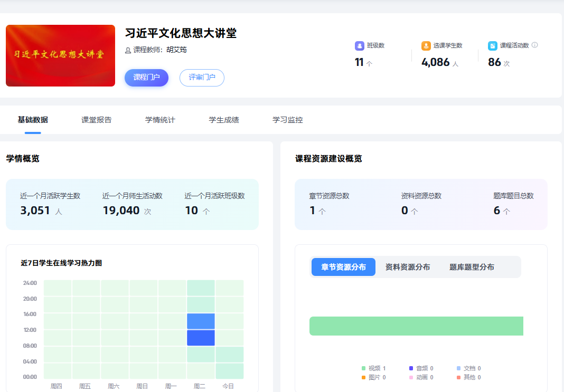
Task: Click the blue 课程活动数 activity icon
Action: pyautogui.click(x=493, y=46)
